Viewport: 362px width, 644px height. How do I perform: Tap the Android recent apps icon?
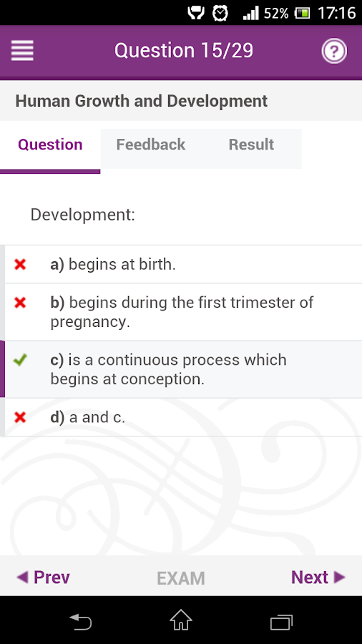(282, 621)
